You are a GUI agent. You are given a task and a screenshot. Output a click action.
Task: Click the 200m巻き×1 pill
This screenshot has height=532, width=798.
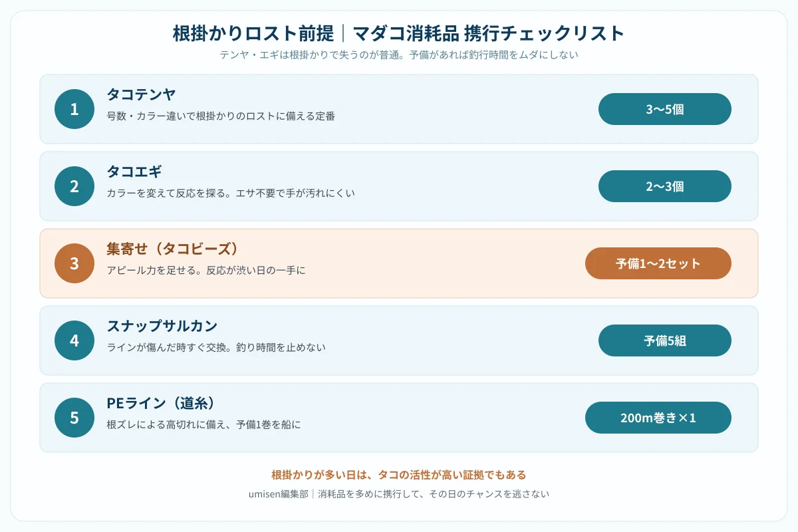click(658, 418)
